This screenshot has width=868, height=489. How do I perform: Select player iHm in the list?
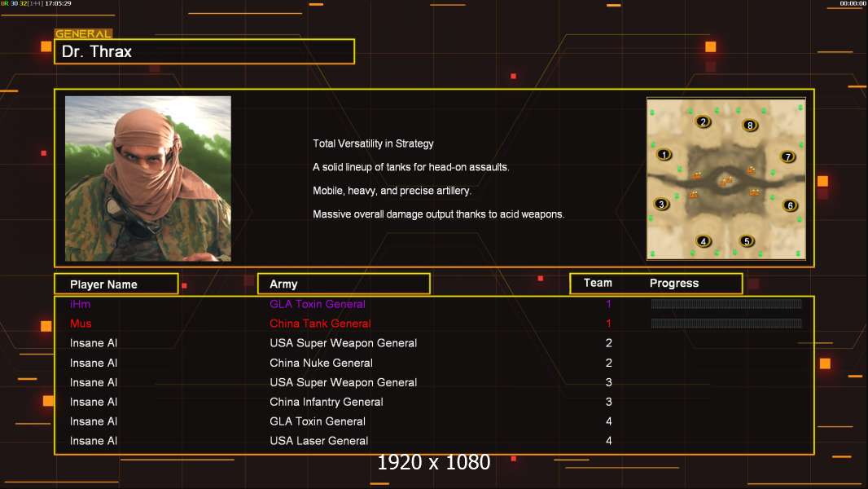81,304
